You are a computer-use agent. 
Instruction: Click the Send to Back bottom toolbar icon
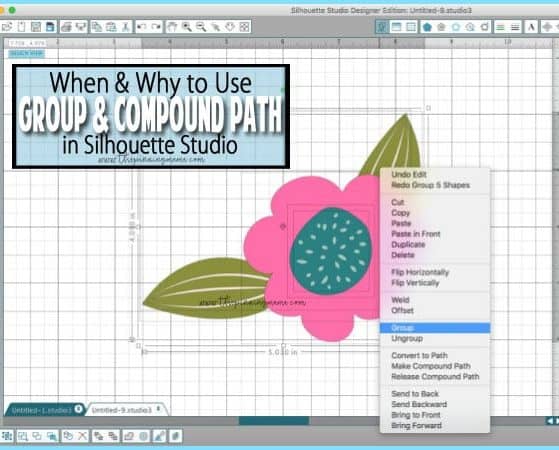(113, 436)
